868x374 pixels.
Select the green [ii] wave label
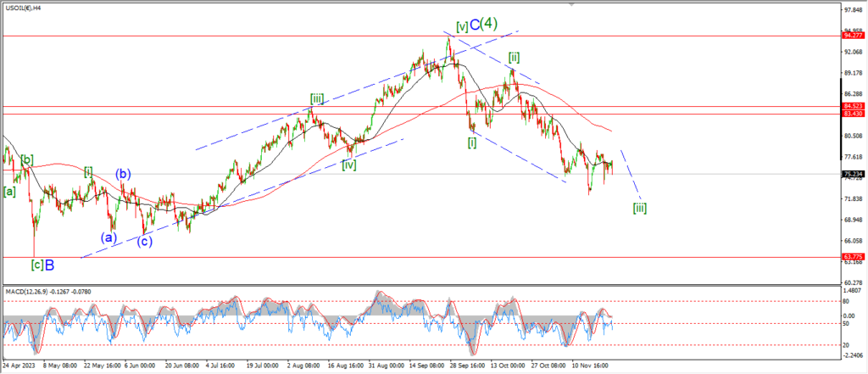[514, 58]
